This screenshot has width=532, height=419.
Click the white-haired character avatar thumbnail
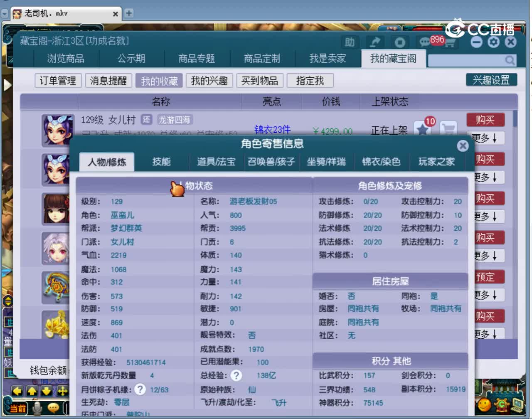[56, 248]
